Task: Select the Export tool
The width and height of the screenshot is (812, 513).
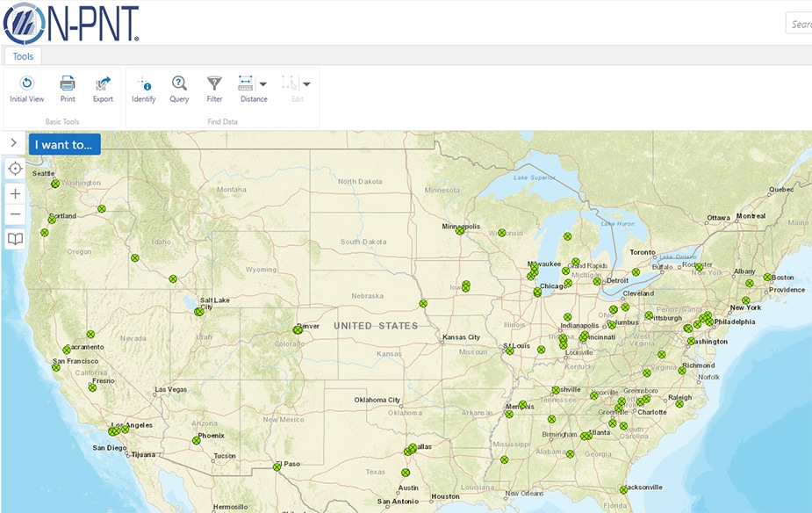Action: click(103, 89)
